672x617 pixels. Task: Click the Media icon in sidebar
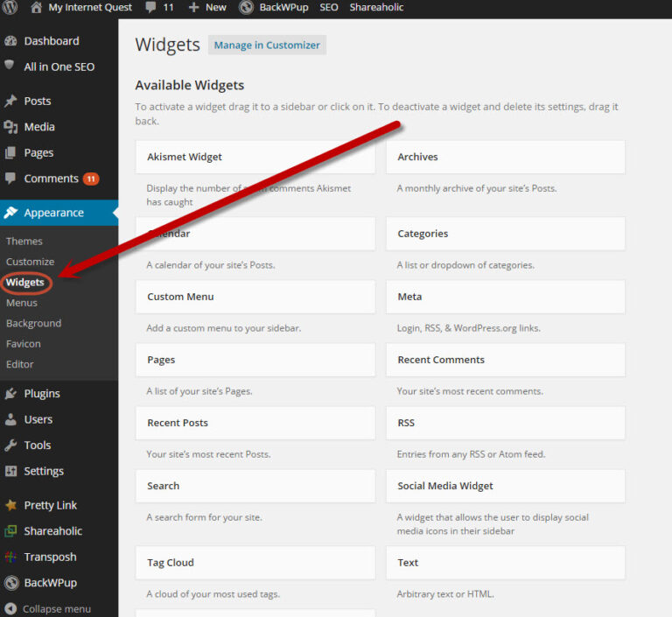(x=10, y=127)
